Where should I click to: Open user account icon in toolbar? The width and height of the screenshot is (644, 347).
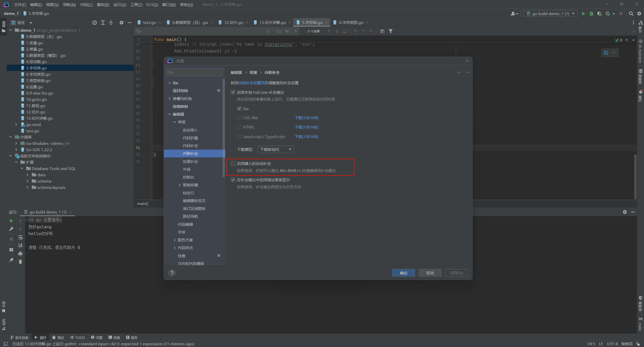pyautogui.click(x=514, y=14)
